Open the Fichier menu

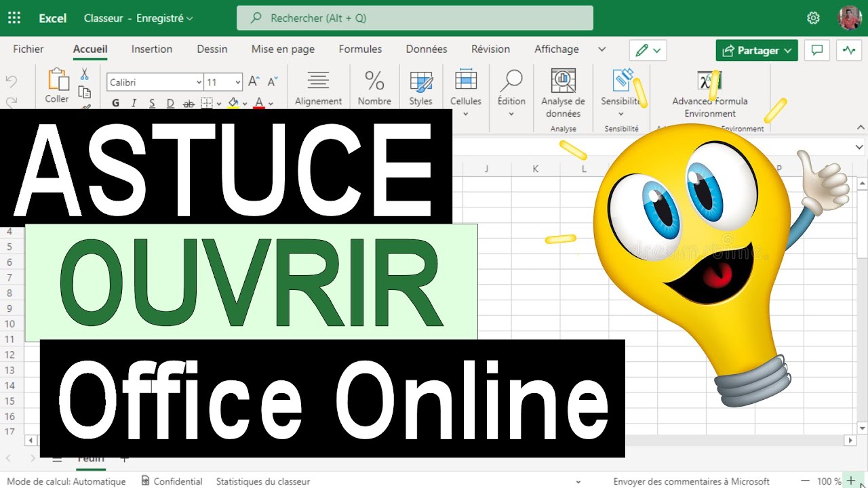(28, 49)
